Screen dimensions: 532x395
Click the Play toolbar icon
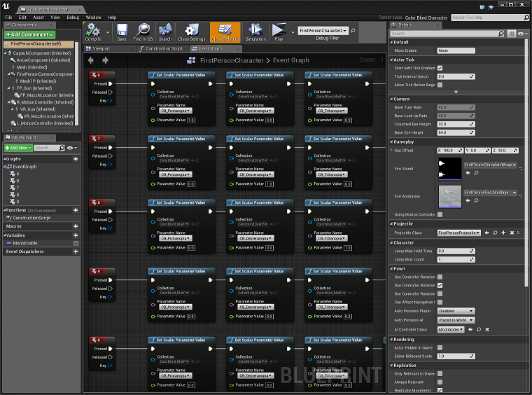coord(279,32)
